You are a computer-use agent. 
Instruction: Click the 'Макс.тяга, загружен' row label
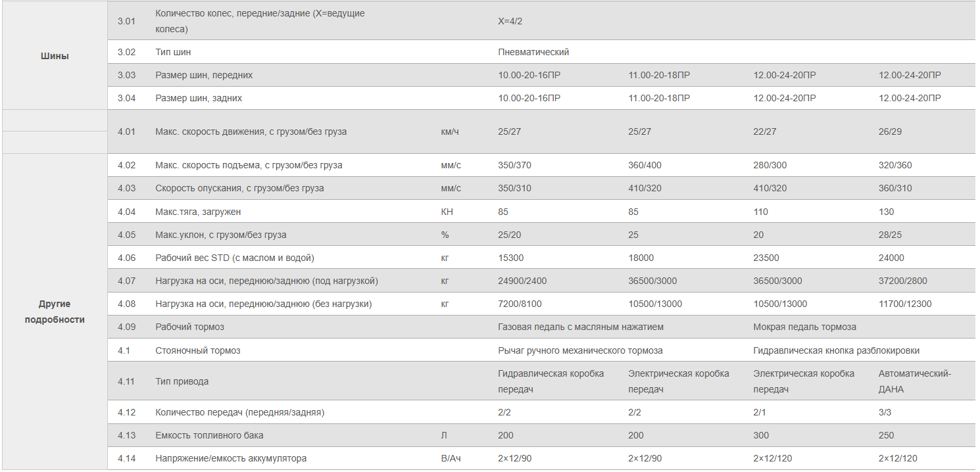(200, 212)
